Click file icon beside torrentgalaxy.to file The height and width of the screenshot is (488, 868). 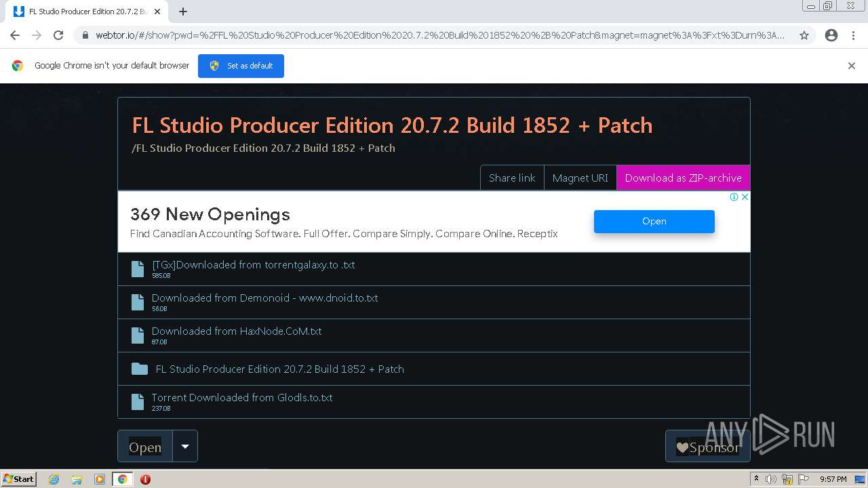(138, 269)
